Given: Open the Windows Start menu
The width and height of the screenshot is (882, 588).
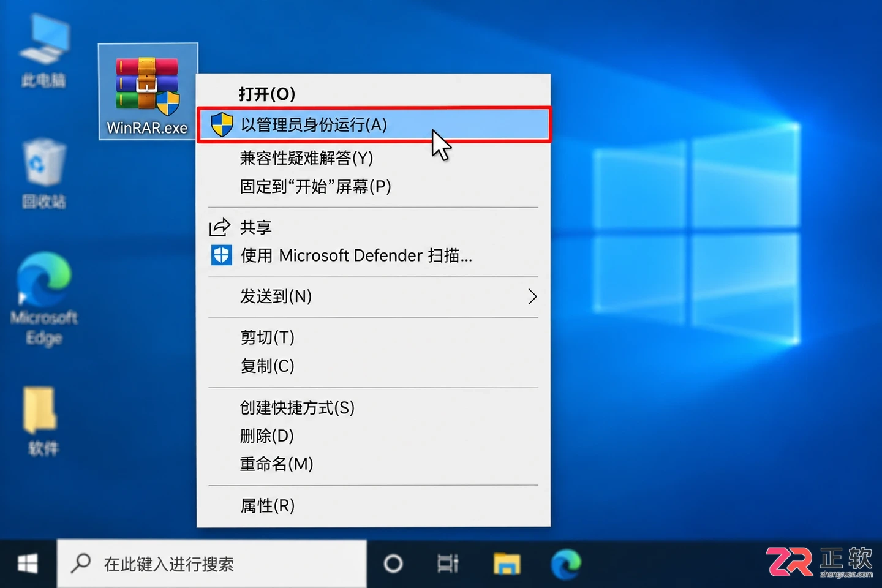Looking at the screenshot, I should point(28,563).
